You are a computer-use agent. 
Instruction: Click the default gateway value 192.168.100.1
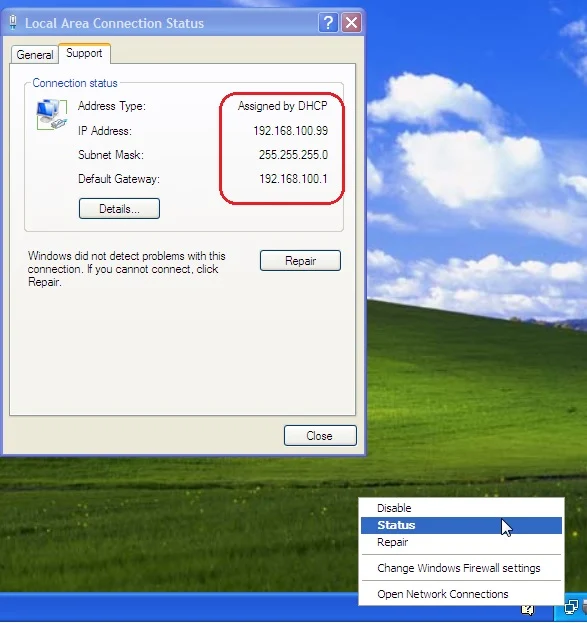[x=293, y=179]
